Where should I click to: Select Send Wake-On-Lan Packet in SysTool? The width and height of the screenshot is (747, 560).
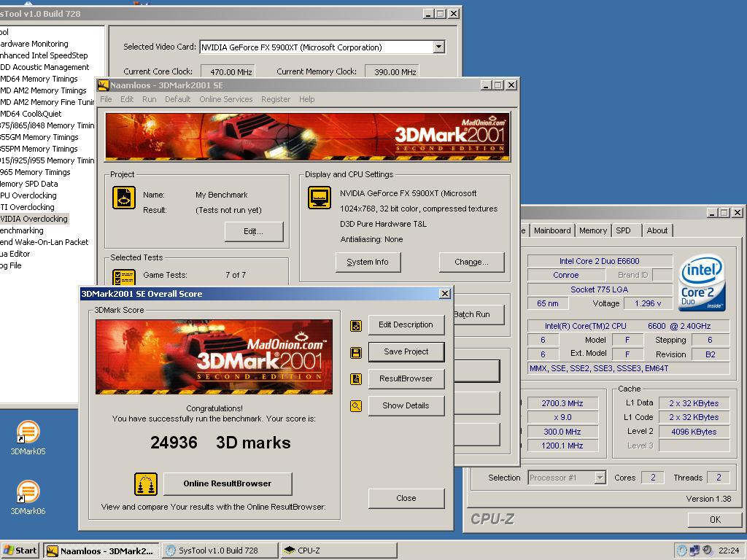point(44,242)
